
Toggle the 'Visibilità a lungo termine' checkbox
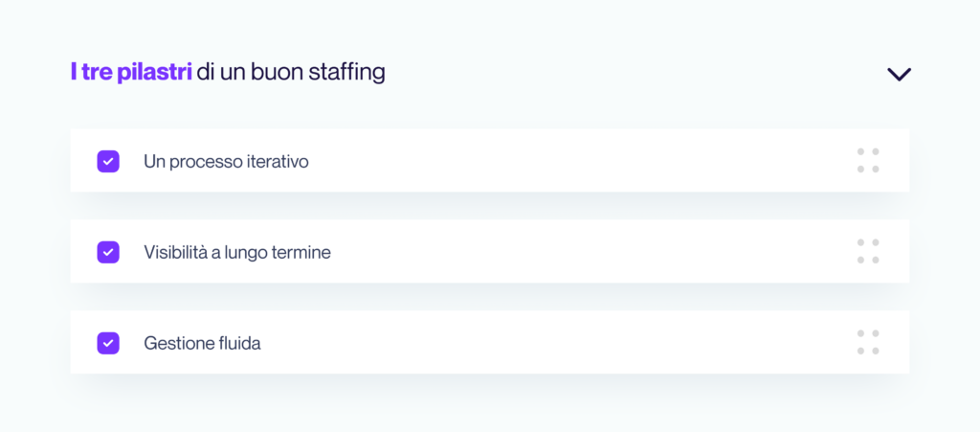pyautogui.click(x=108, y=252)
